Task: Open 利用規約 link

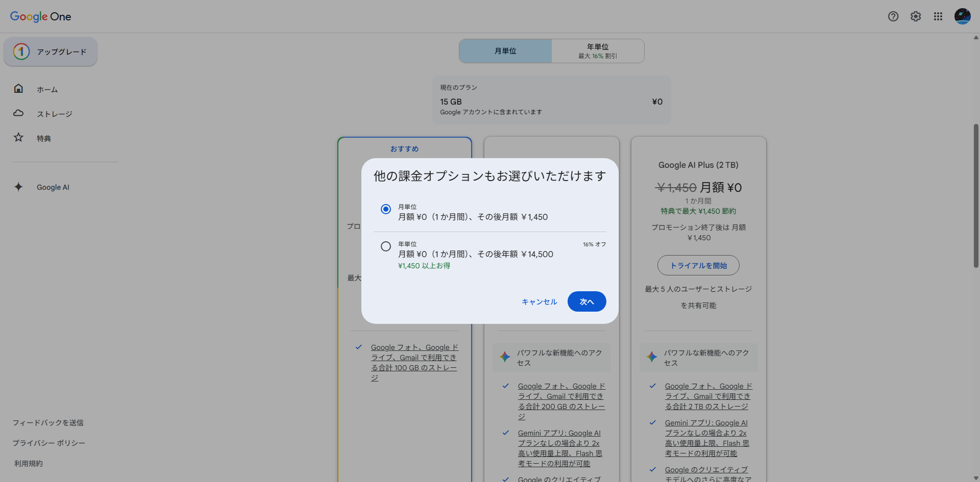Action: (29, 464)
